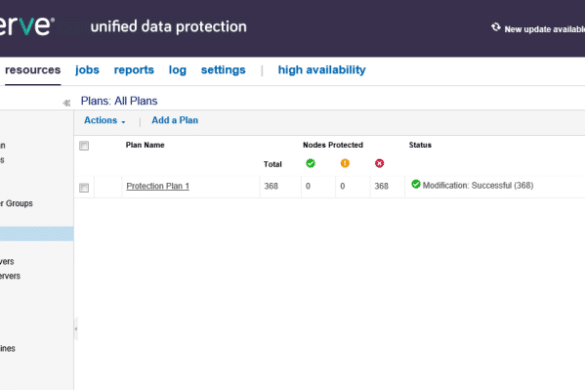
Task: Switch to the jobs tab
Action: pos(87,70)
